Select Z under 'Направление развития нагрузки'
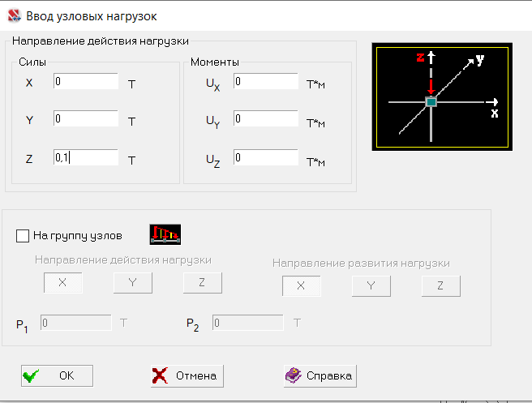 coord(441,286)
